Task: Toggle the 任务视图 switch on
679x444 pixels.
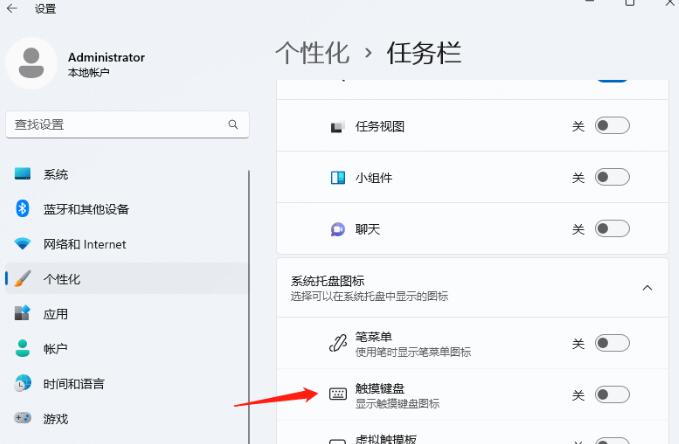Action: [612, 126]
